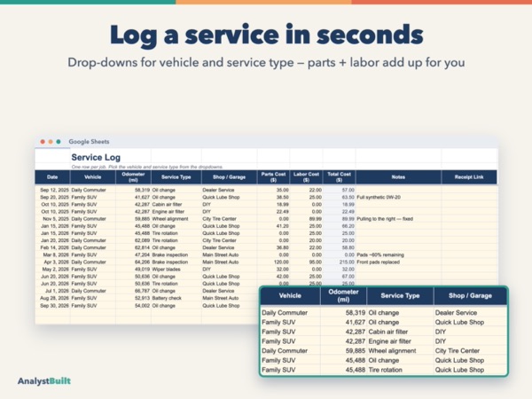Click the green window dot beside Google Sheets

pos(59,142)
